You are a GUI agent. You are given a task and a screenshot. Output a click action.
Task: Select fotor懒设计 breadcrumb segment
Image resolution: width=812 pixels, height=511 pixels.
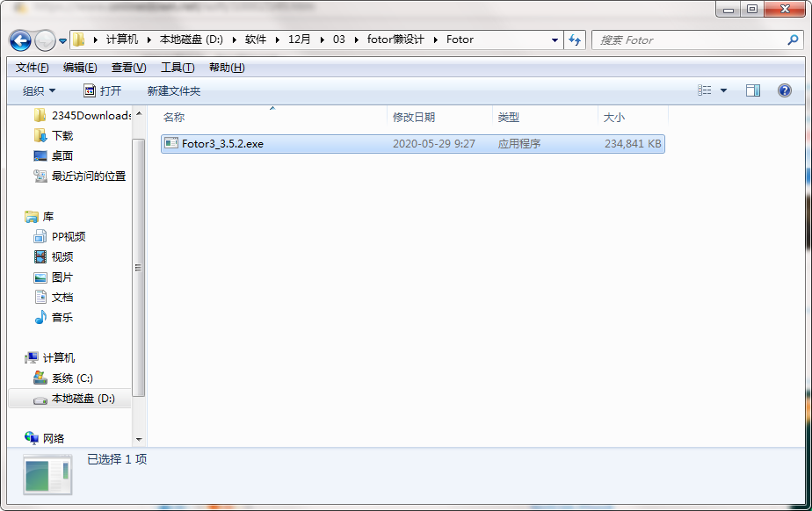pos(395,40)
